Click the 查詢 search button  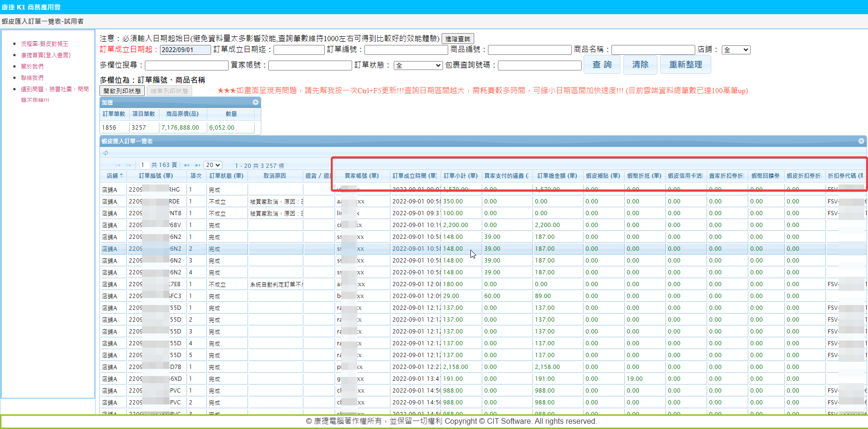[x=602, y=65]
